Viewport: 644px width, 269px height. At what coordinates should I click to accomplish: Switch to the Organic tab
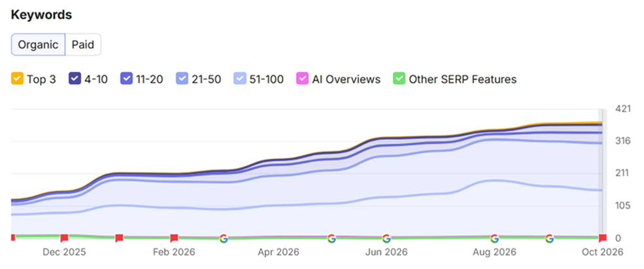coord(38,45)
